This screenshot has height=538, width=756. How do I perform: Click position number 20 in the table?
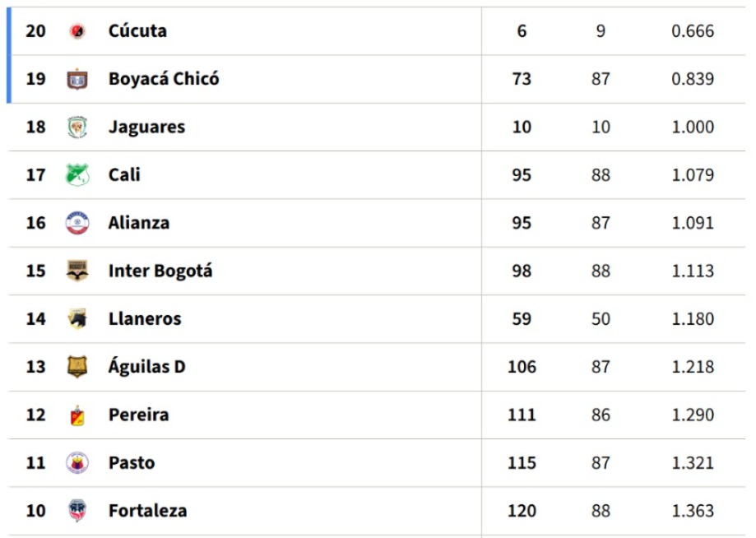(x=35, y=31)
